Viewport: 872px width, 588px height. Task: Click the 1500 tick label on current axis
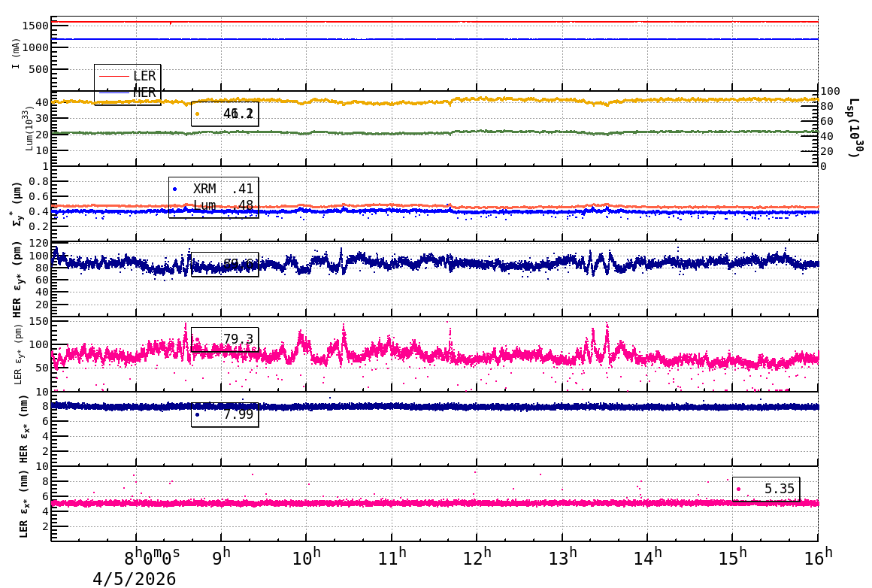pyautogui.click(x=35, y=26)
